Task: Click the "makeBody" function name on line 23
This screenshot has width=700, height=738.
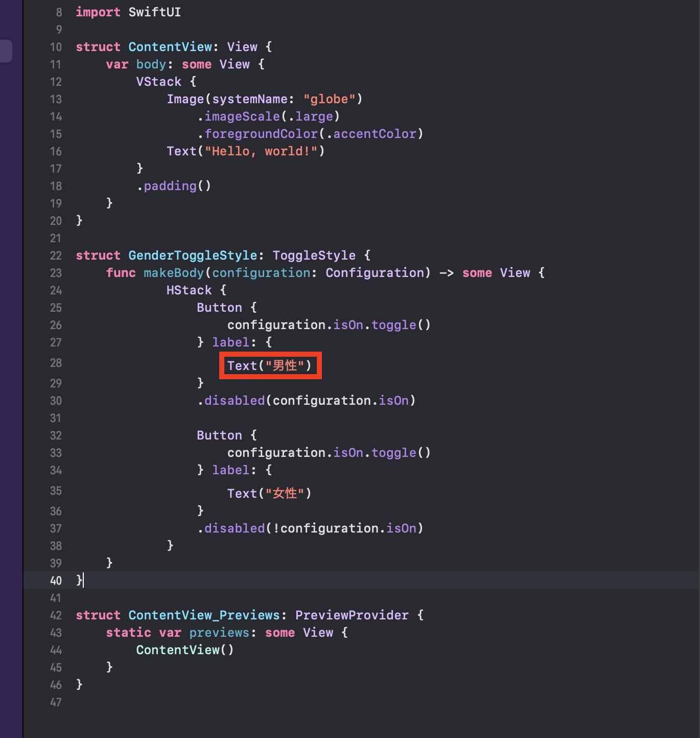Action: (174, 273)
